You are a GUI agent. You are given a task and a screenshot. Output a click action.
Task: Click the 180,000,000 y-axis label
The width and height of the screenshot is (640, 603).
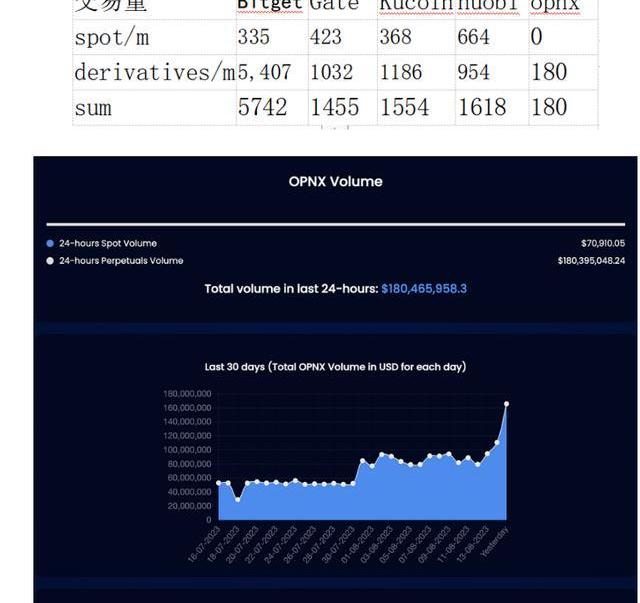(x=187, y=394)
